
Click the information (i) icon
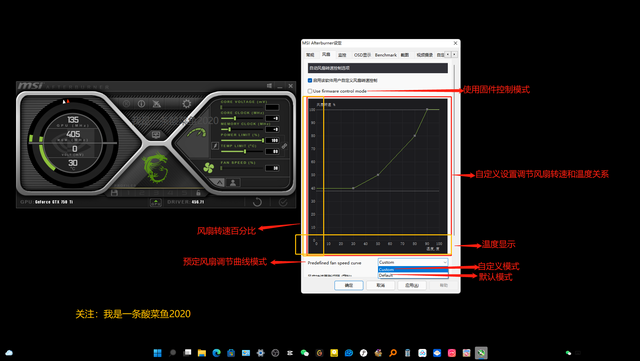[x=141, y=104]
